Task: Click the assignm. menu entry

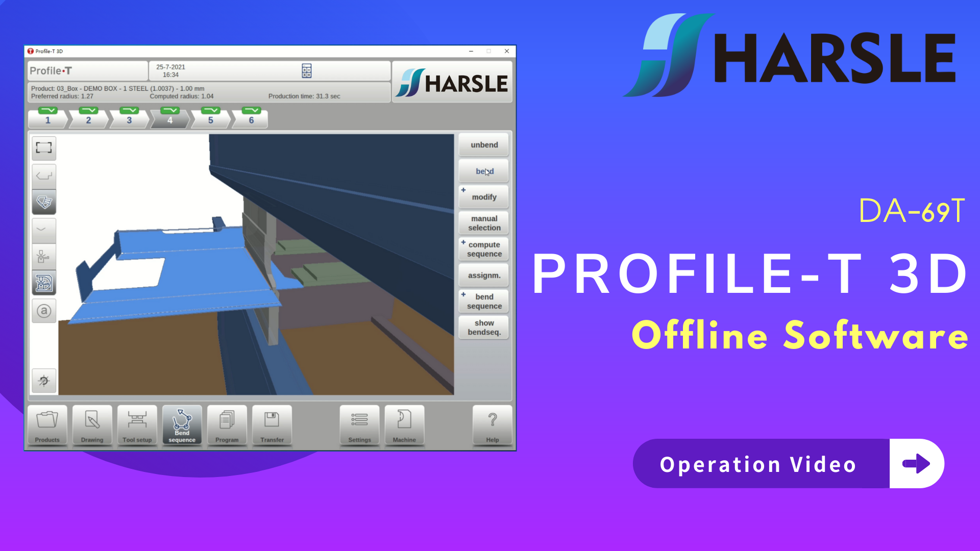Action: (484, 275)
